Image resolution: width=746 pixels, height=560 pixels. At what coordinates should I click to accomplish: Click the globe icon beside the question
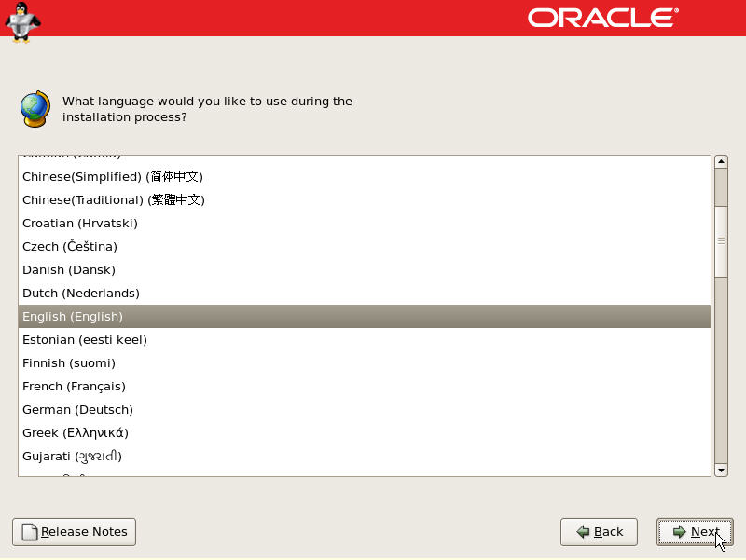coord(35,109)
